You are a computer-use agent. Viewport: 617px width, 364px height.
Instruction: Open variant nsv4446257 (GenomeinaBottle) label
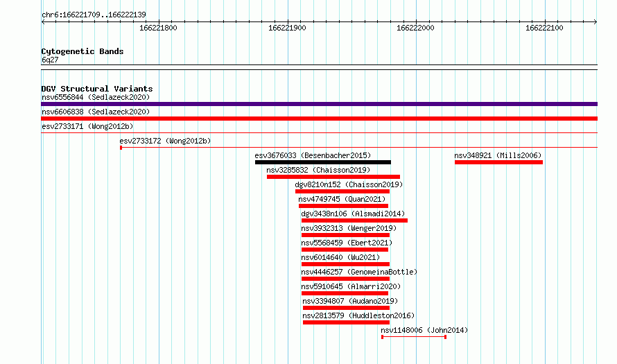[359, 272]
